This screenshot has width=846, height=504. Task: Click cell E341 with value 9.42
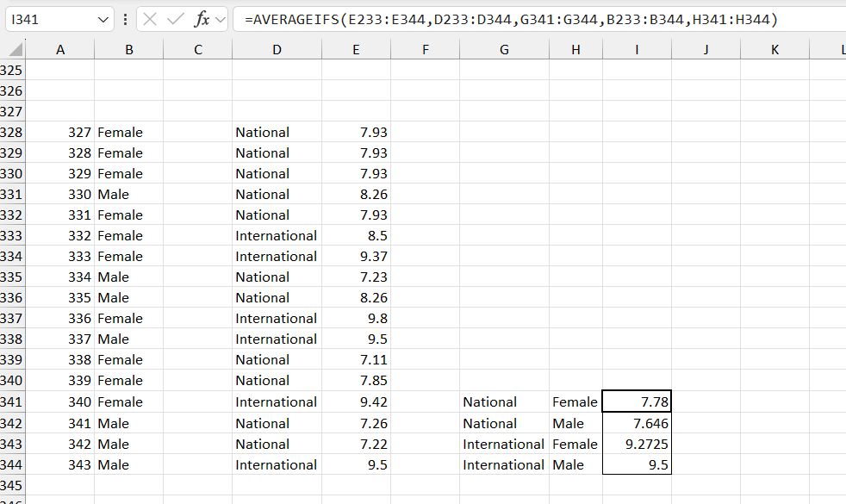[x=356, y=402]
